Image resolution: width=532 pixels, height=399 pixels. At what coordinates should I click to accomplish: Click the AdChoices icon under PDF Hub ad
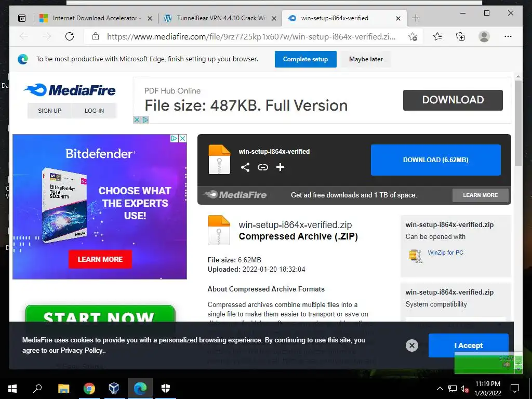(145, 120)
